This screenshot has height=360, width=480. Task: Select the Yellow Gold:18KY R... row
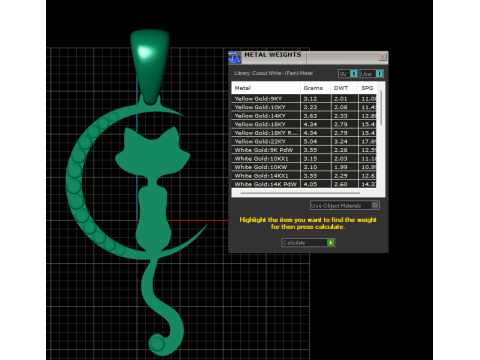(x=304, y=133)
